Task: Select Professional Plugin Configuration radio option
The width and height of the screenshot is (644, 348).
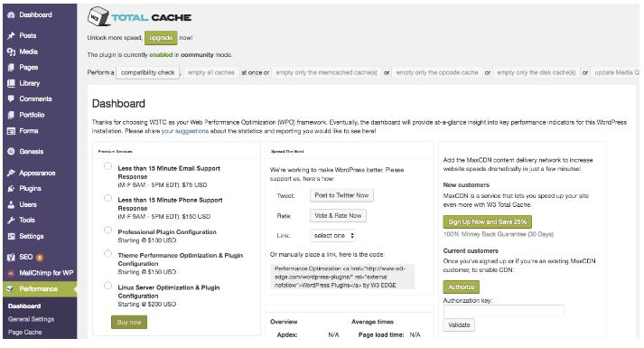Action: (x=107, y=230)
